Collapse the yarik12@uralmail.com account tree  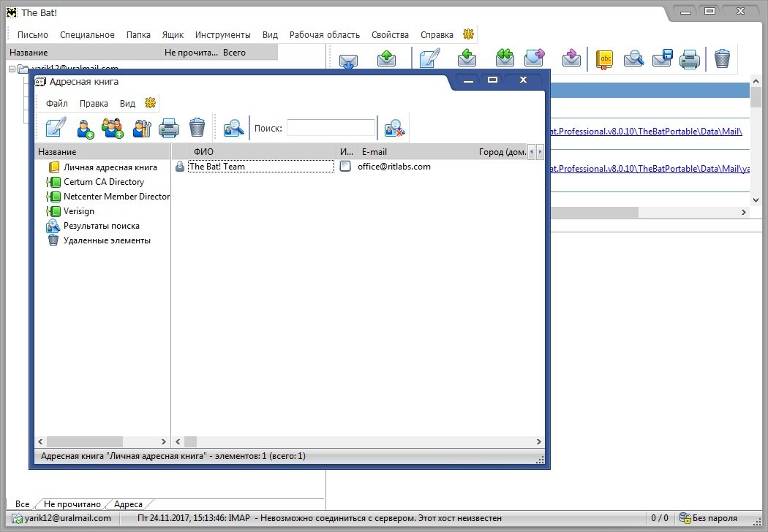point(12,69)
